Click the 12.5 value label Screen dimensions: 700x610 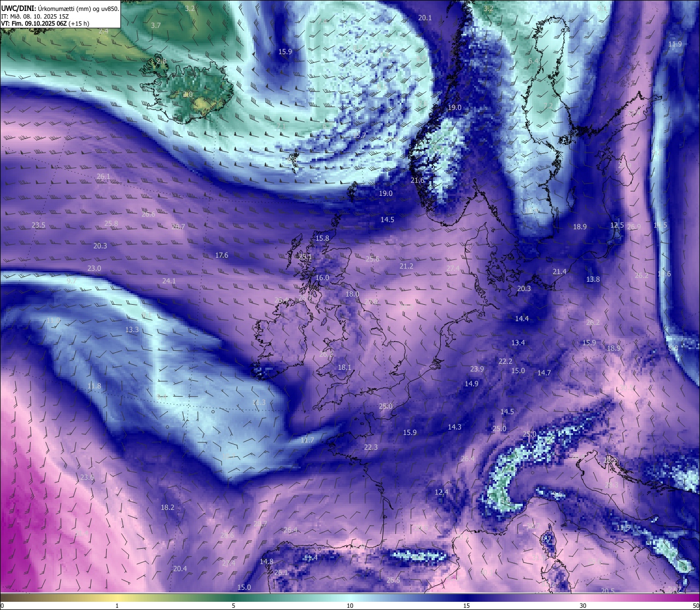(x=617, y=225)
